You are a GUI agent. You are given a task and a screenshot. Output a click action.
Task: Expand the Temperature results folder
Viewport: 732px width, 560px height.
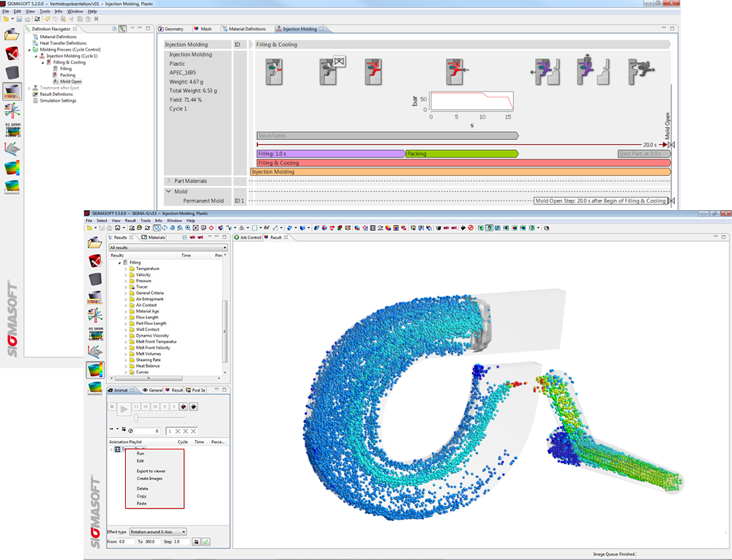(125, 269)
